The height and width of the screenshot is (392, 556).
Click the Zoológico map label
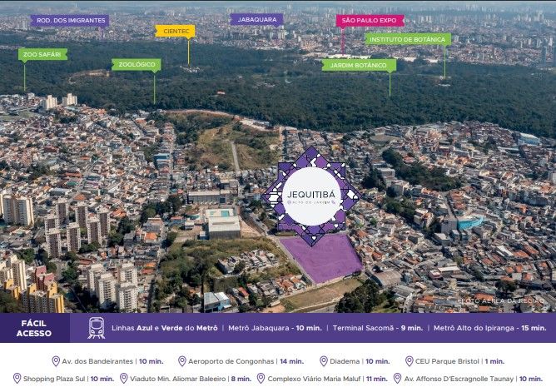(x=137, y=64)
